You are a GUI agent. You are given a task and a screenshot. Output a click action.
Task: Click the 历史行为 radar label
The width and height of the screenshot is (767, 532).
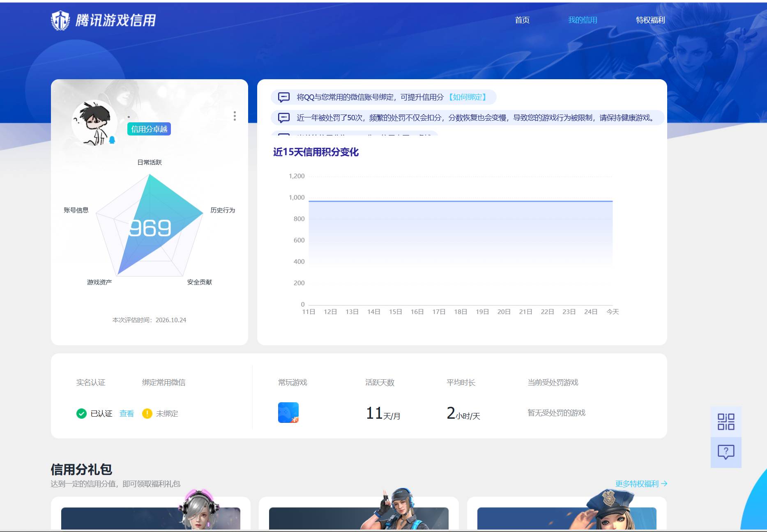click(223, 210)
